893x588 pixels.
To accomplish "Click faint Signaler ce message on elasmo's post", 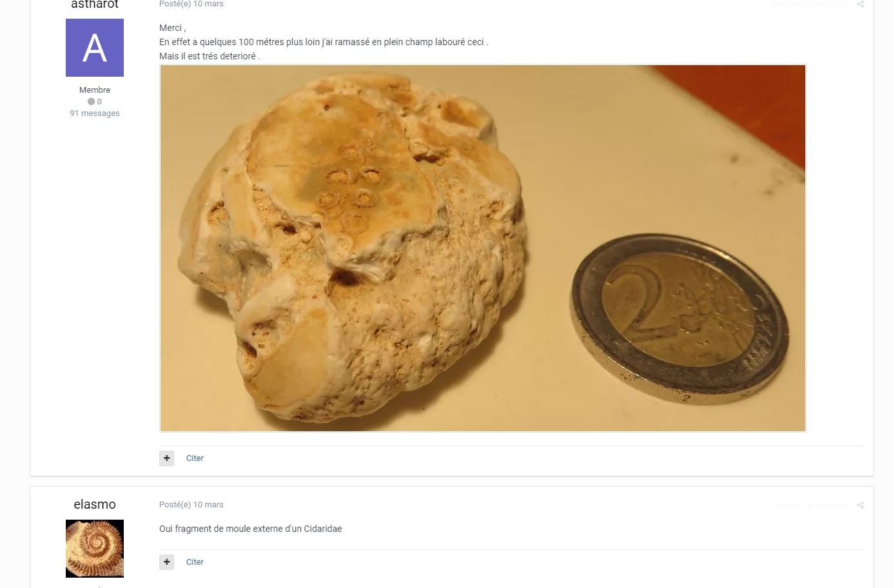I will coord(810,505).
